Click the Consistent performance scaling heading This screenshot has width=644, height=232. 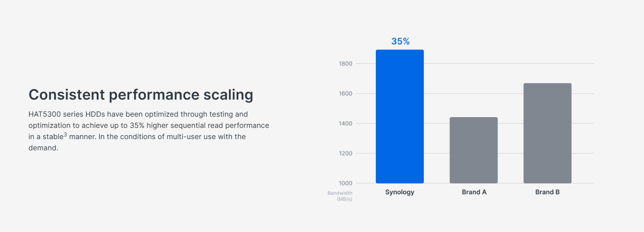[141, 95]
